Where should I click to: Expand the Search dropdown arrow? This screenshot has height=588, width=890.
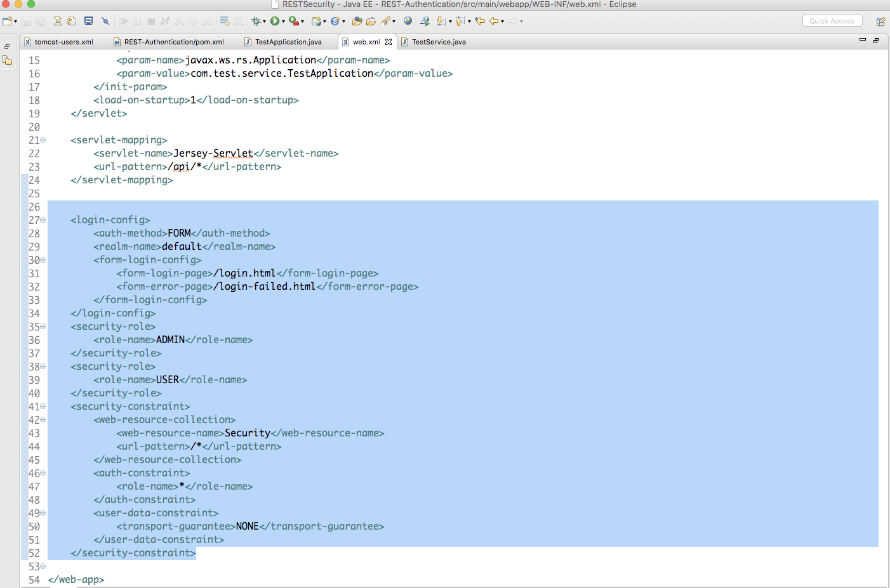(x=394, y=22)
